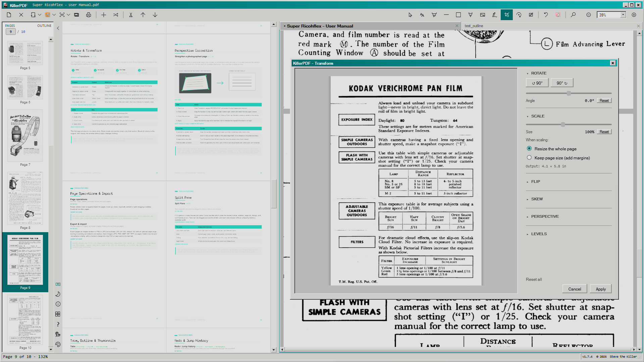Select the pointer Select tool
Image resolution: width=644 pixels, height=362 pixels.
tap(410, 15)
